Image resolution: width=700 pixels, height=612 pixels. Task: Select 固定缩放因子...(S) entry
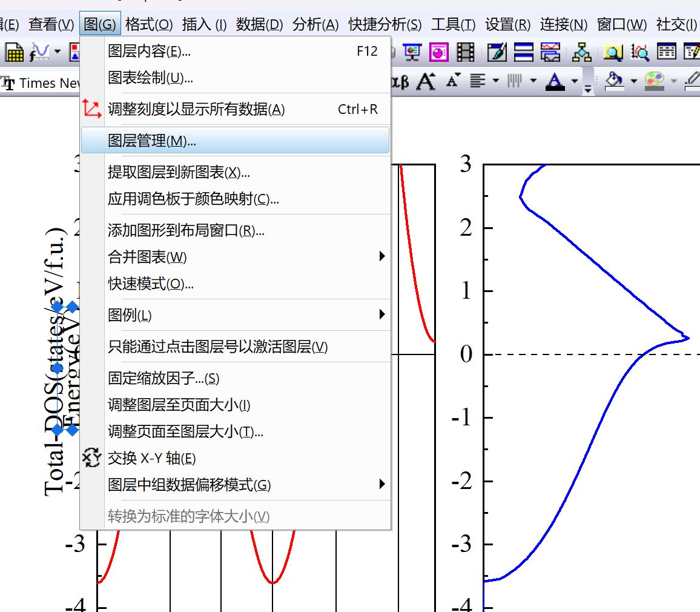coord(236,378)
